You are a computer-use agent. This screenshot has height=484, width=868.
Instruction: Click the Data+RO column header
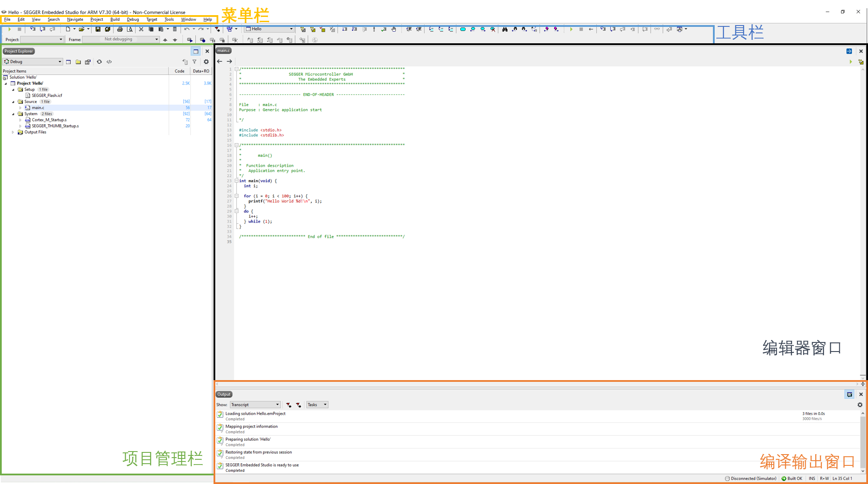click(201, 71)
